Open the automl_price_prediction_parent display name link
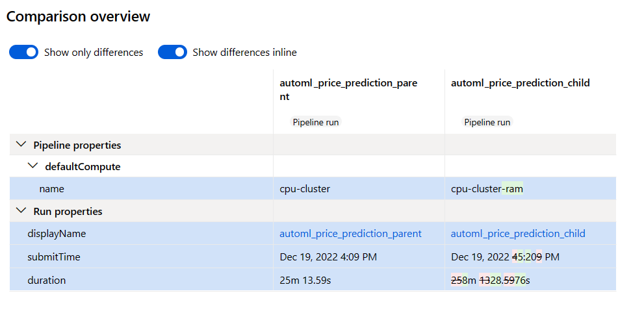Screen dimensions: 644x313 [350, 234]
